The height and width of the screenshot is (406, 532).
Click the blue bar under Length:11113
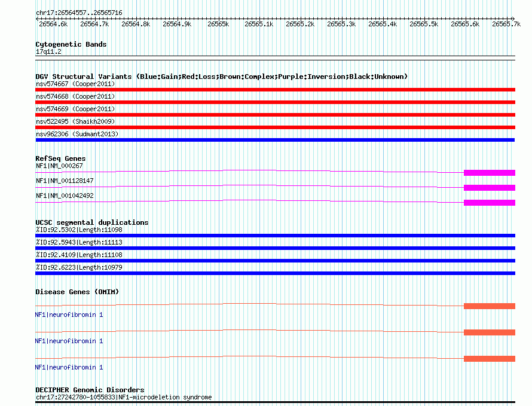(x=275, y=248)
